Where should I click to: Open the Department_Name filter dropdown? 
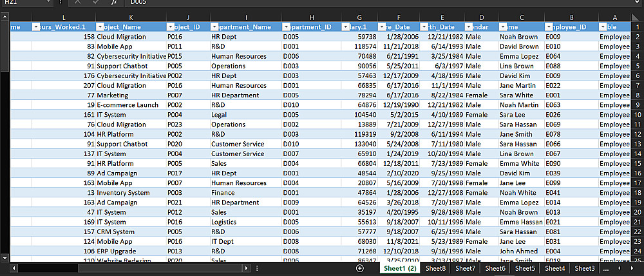215,26
